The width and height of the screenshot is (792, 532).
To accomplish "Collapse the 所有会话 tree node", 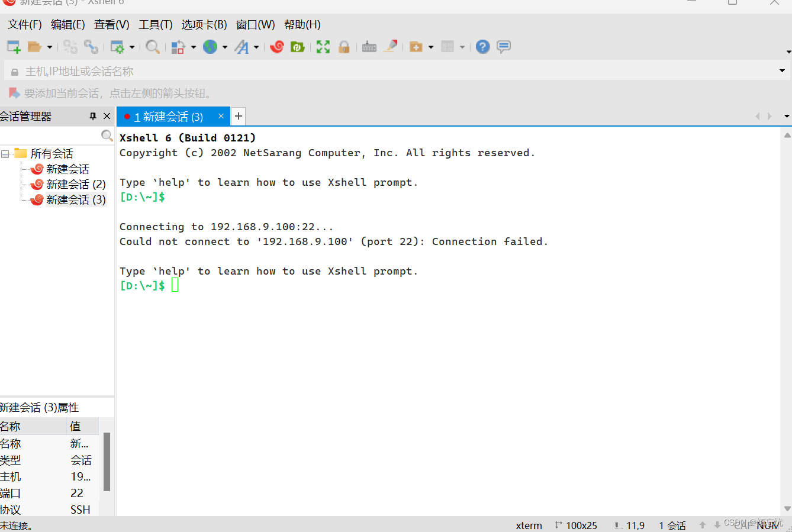I will 5,154.
